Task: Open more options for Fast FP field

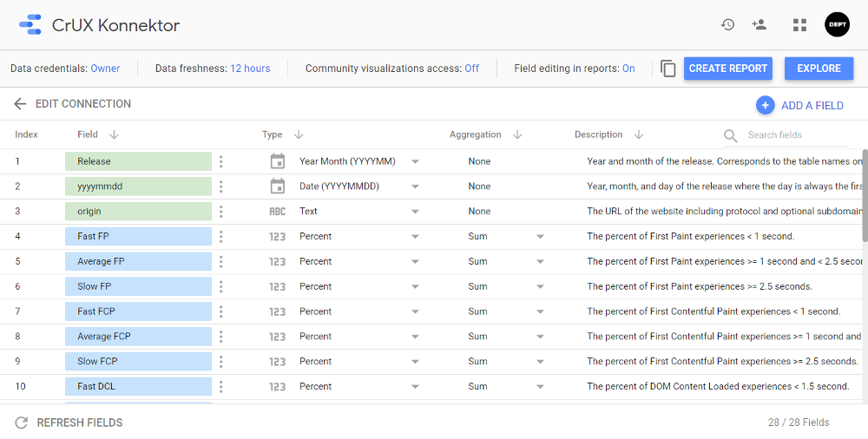Action: (220, 236)
